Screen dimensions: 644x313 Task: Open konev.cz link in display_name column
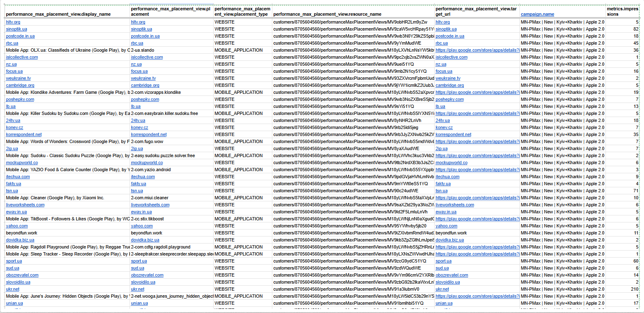[14, 127]
